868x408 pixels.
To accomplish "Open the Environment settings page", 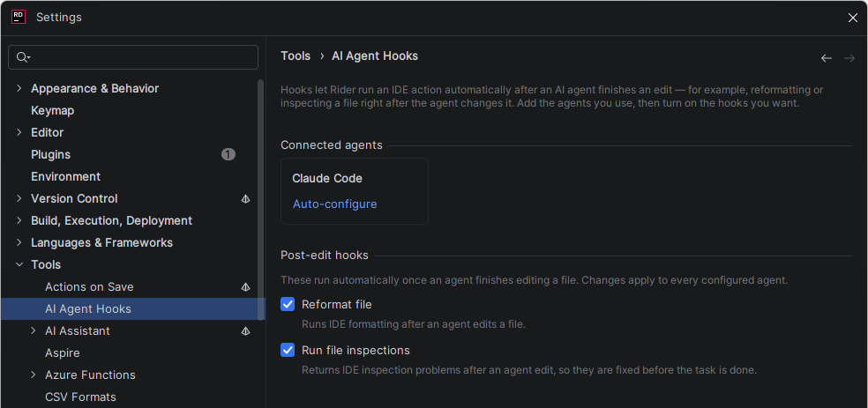I will (x=66, y=176).
